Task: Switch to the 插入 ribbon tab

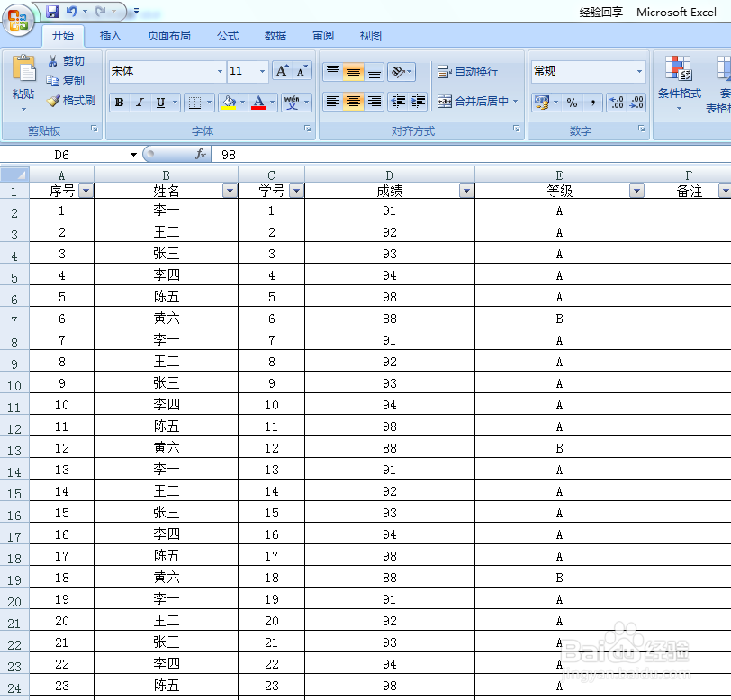Action: (111, 35)
